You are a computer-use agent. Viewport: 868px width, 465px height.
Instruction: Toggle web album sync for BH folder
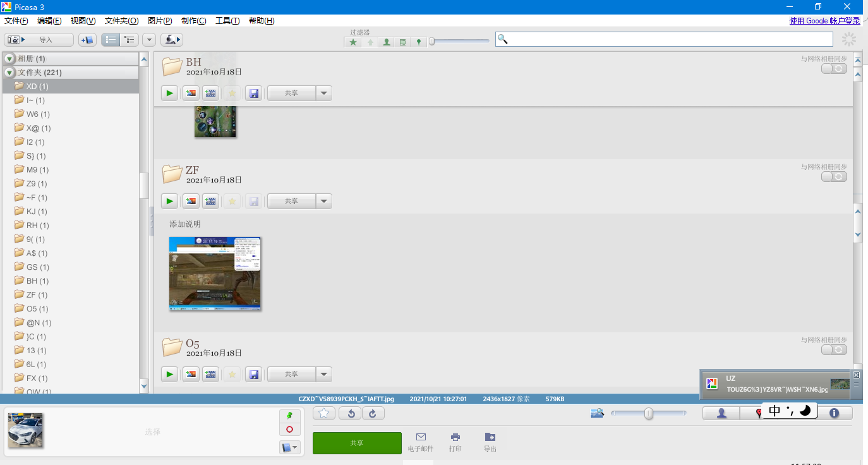pyautogui.click(x=834, y=69)
